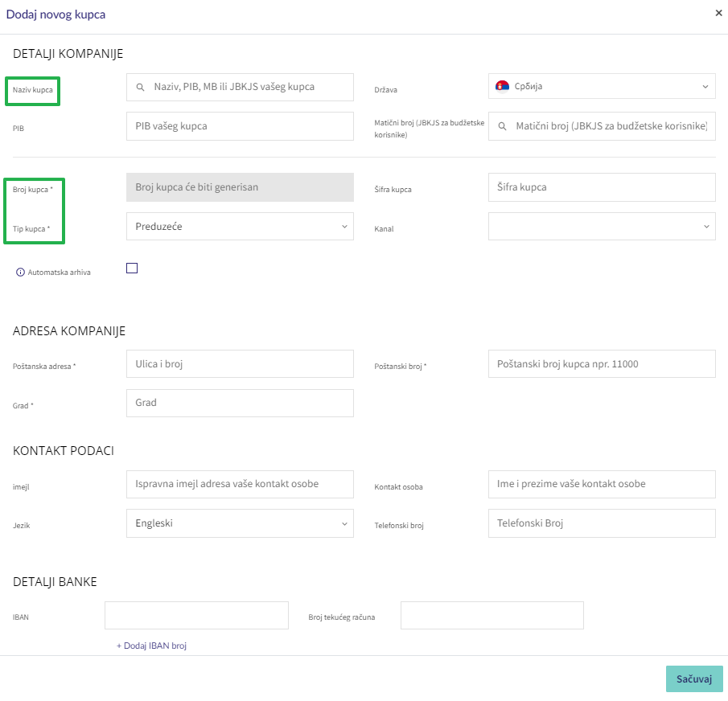Click the search icon in Naziv kupca field

[140, 87]
